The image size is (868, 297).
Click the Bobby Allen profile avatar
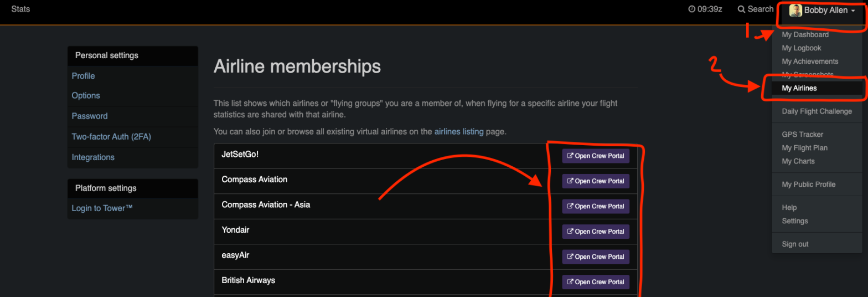[795, 11]
